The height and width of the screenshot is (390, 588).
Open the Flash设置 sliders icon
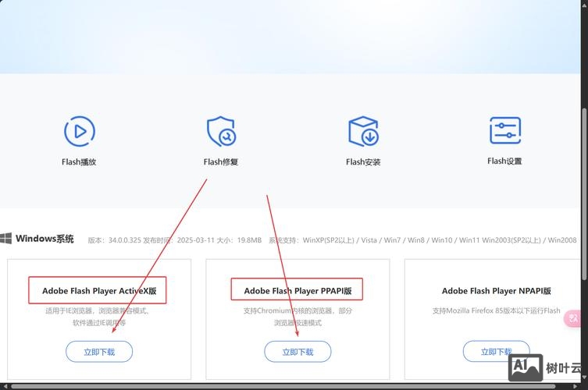click(504, 130)
